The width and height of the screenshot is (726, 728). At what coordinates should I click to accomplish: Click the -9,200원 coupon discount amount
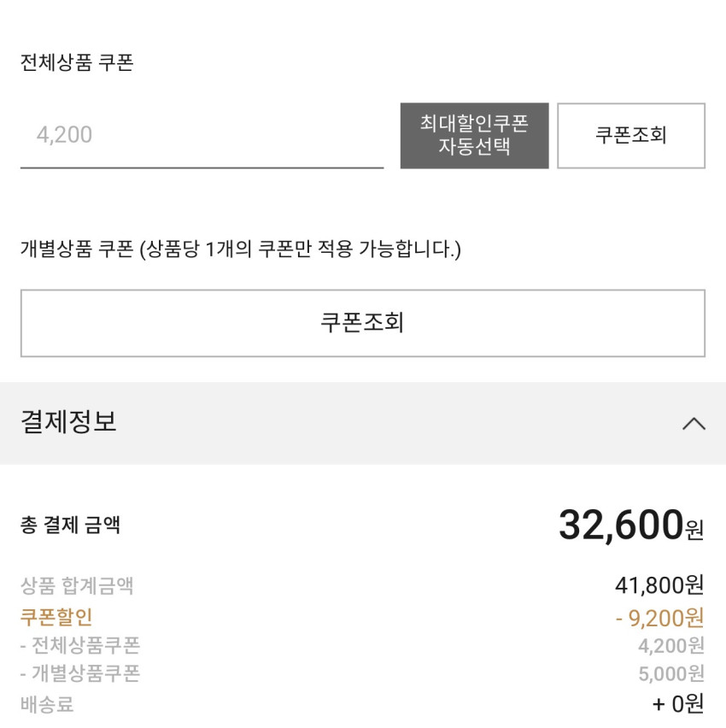point(659,616)
